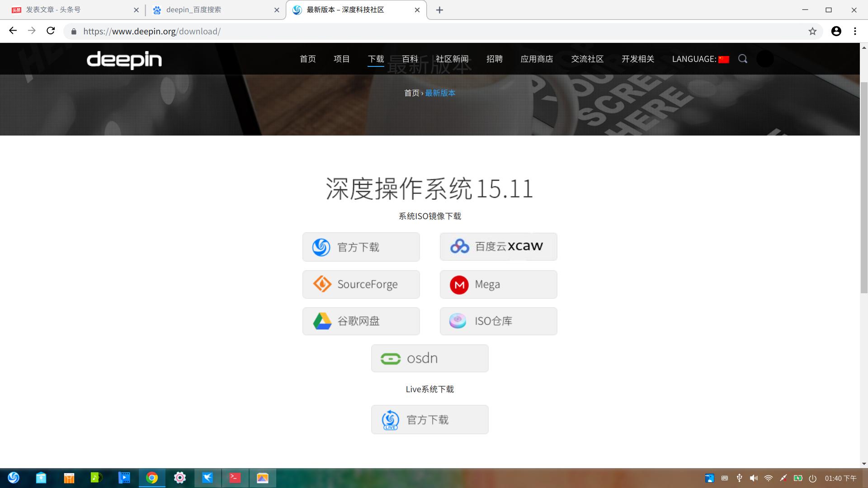Click the dark round avatar beside search
868x488 pixels.
click(x=765, y=59)
